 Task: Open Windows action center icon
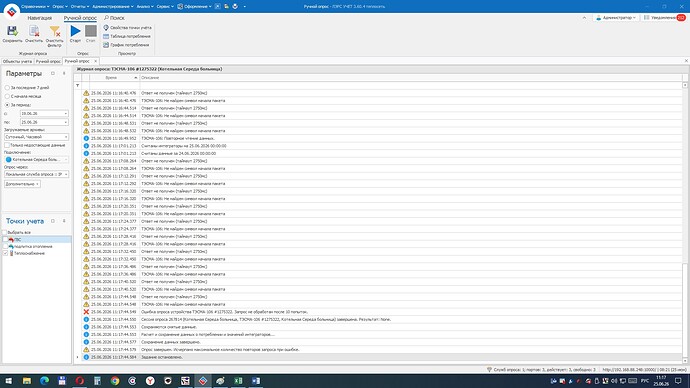coord(678,381)
